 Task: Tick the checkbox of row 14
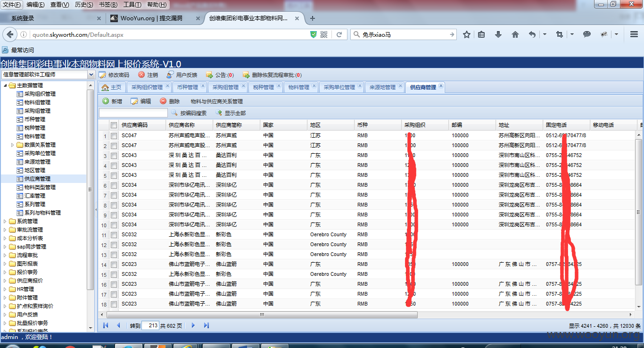tap(114, 264)
